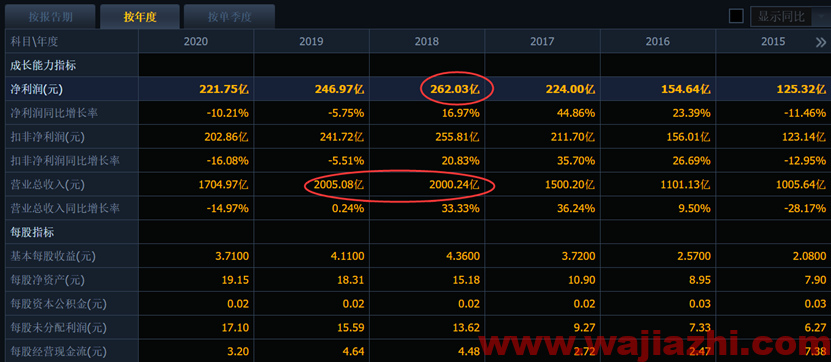The width and height of the screenshot is (831, 362).
Task: Click the 每股指标 section header
Action: tap(32, 232)
